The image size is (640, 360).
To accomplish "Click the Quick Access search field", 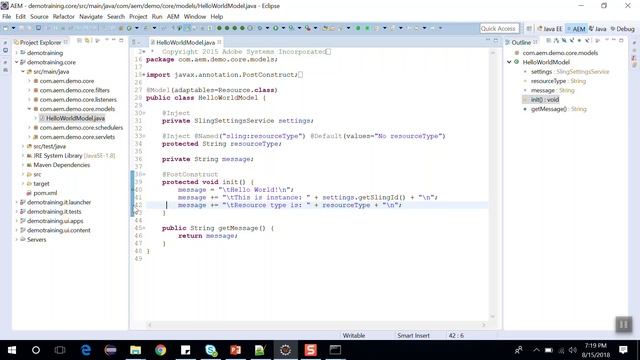I will tap(499, 28).
